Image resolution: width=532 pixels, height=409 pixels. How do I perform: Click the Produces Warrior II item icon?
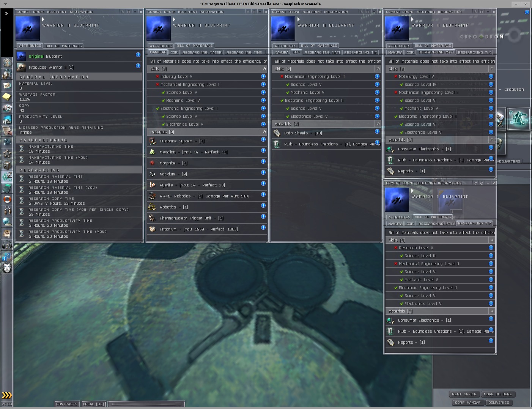21,67
